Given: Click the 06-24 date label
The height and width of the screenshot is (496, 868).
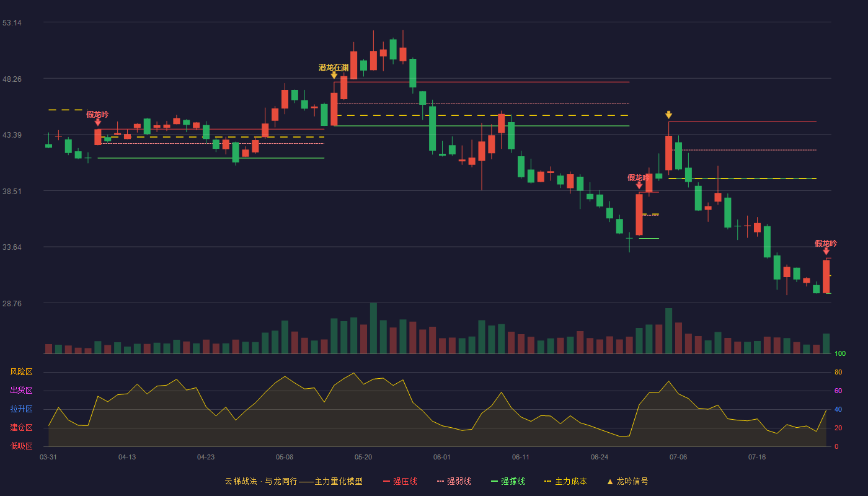Looking at the screenshot, I should (600, 457).
